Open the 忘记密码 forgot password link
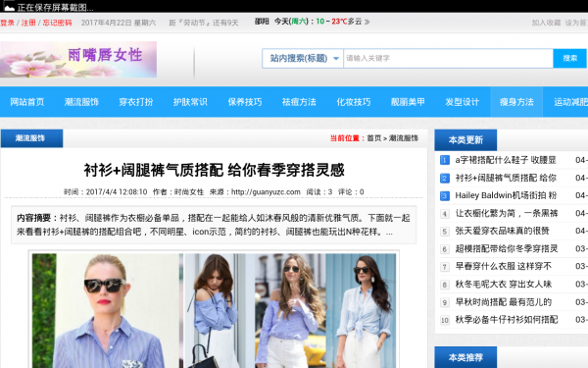This screenshot has height=368, width=588. [x=57, y=23]
